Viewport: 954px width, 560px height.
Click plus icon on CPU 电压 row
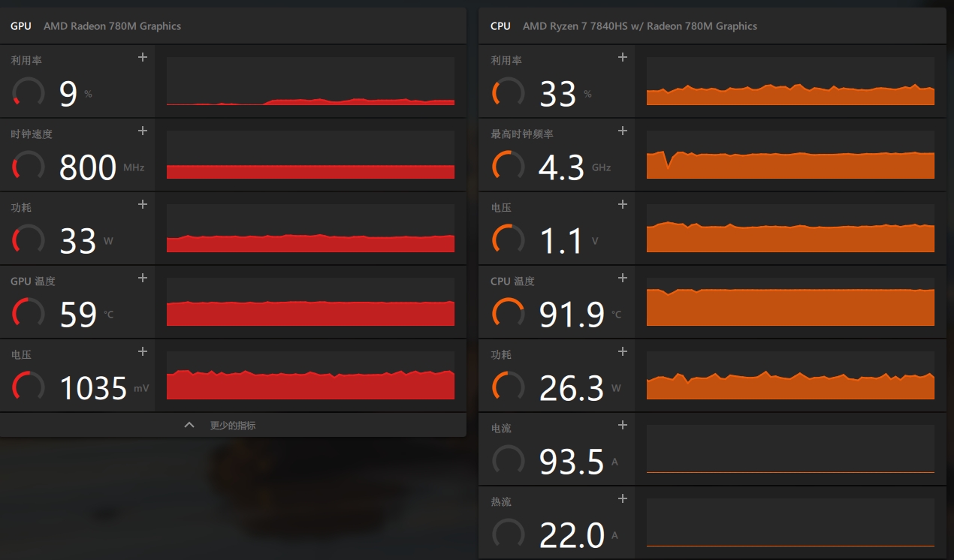tap(622, 204)
